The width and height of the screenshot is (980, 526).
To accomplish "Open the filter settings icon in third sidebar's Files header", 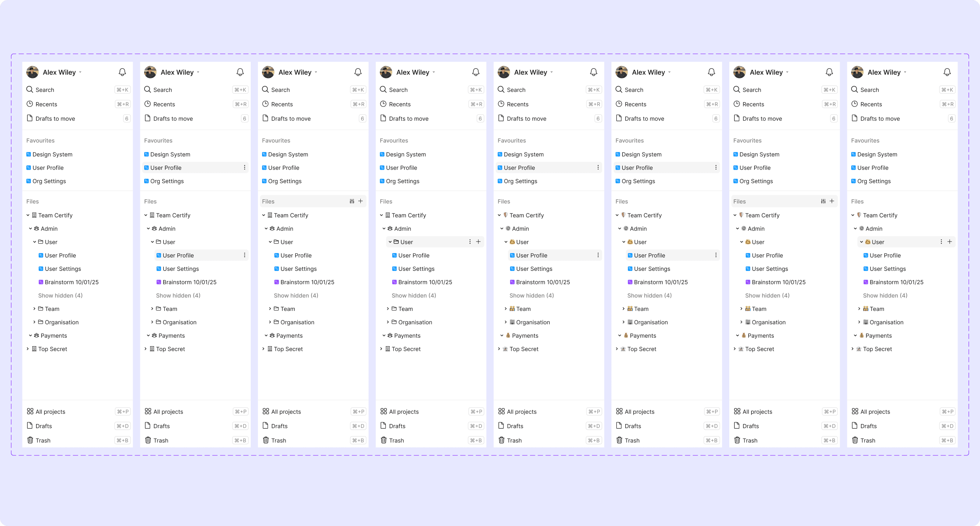I will click(x=352, y=201).
